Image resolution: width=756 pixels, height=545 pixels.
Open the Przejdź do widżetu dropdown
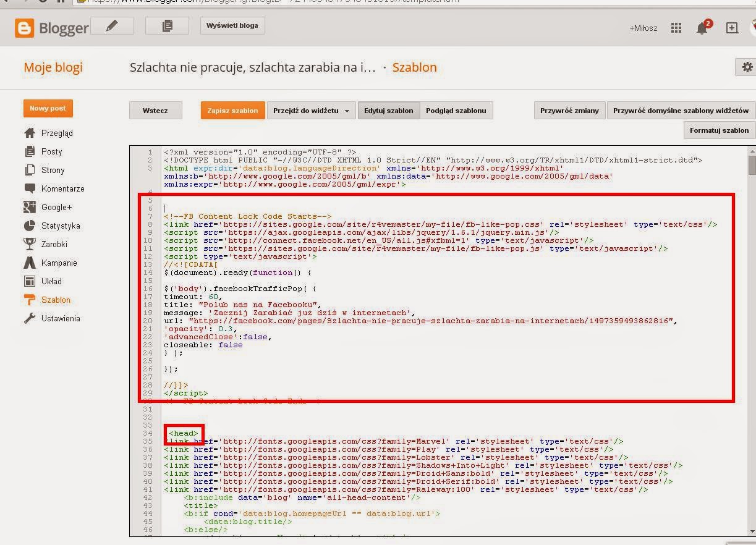[x=311, y=111]
